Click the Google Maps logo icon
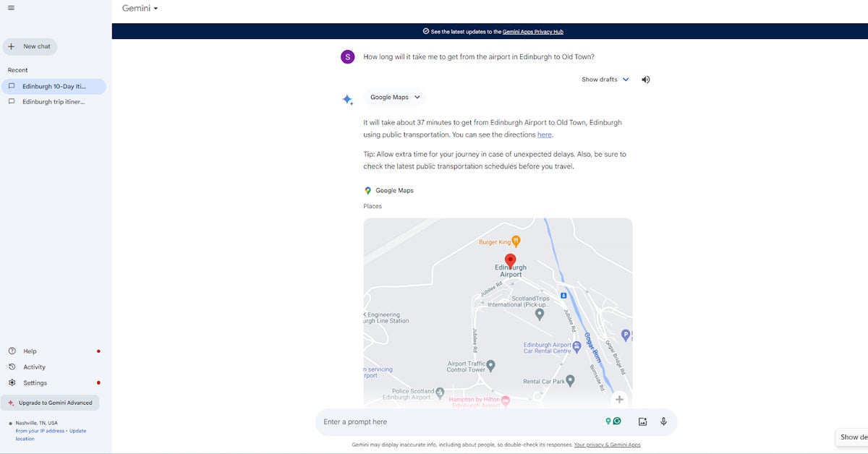 pos(368,191)
